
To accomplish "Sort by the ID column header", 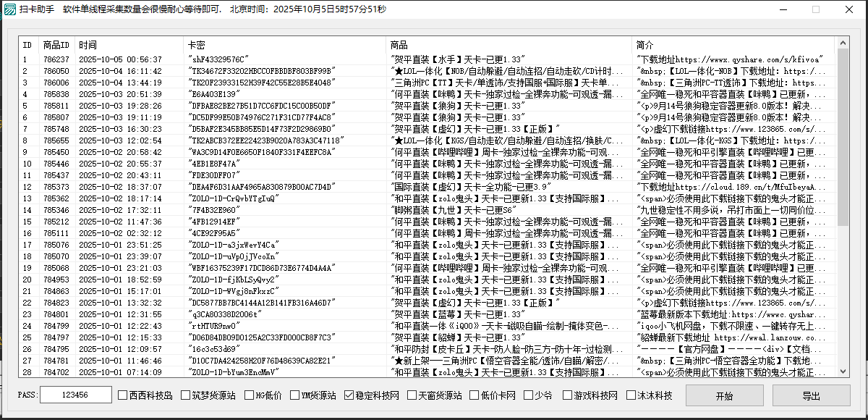I will coord(27,44).
